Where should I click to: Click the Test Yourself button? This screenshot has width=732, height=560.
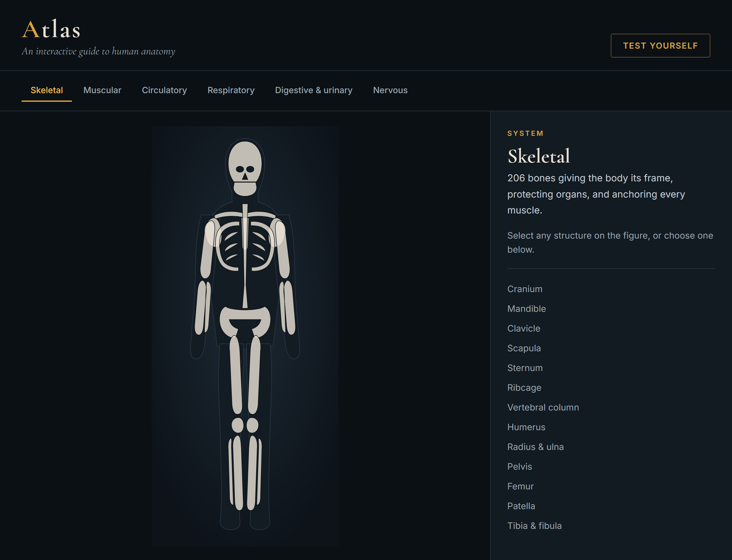click(x=660, y=45)
